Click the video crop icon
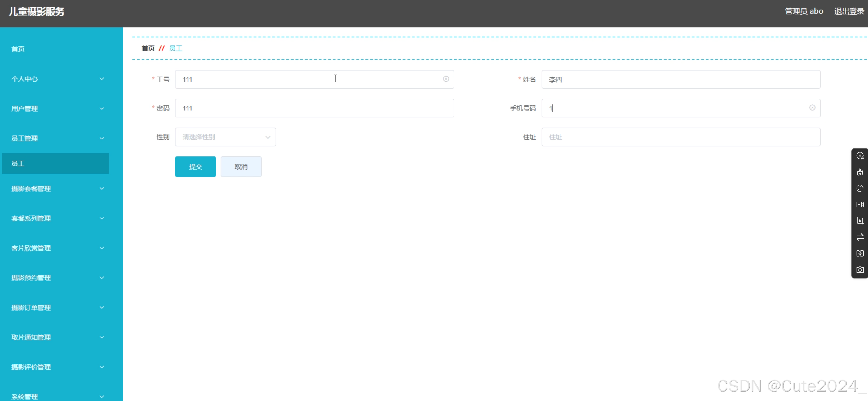This screenshot has width=868, height=401. [860, 221]
